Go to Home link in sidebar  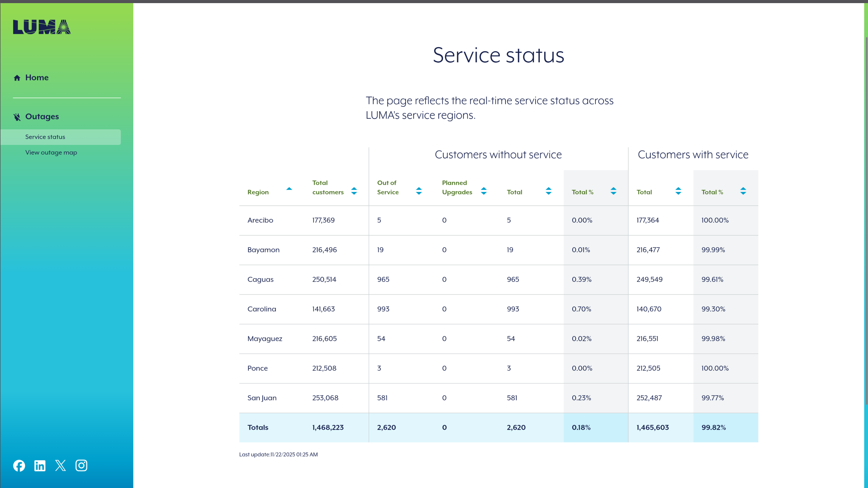pyautogui.click(x=37, y=78)
